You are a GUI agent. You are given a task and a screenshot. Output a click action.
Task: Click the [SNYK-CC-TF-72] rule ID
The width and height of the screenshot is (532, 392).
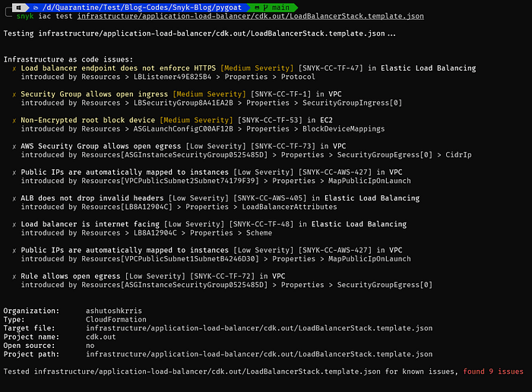222,277
